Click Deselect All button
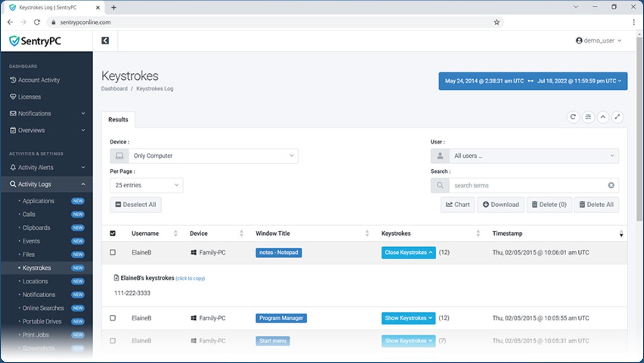 [136, 204]
